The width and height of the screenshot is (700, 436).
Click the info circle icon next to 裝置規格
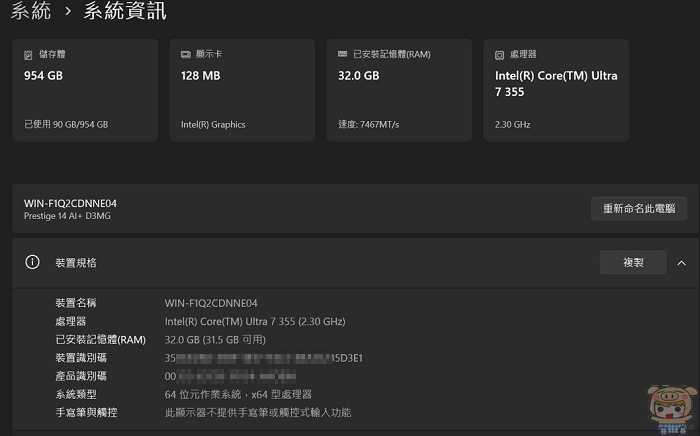point(32,262)
